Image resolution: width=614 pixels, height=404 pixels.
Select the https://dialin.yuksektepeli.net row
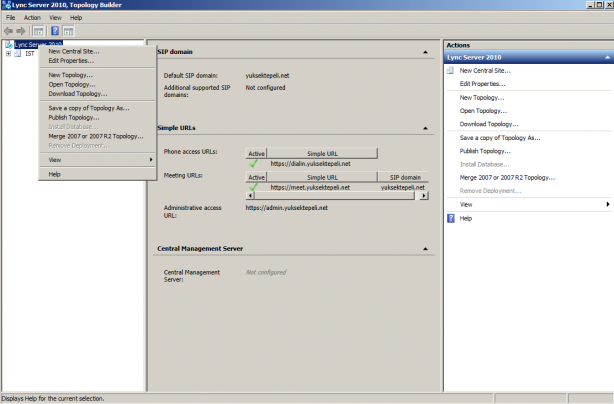(311, 164)
